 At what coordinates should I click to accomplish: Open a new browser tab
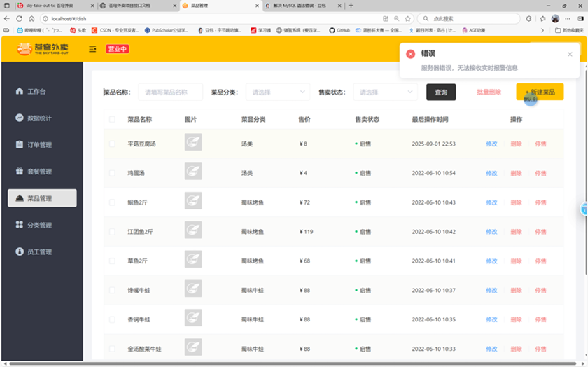pos(351,6)
